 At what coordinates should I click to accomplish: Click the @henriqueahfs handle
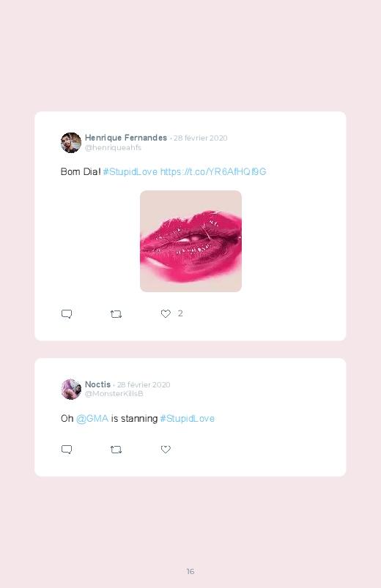coord(113,147)
